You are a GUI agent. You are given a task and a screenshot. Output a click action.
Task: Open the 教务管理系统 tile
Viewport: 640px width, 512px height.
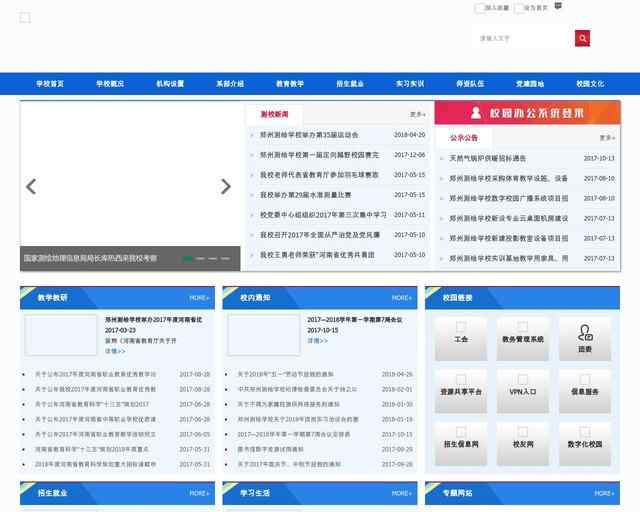click(x=523, y=339)
